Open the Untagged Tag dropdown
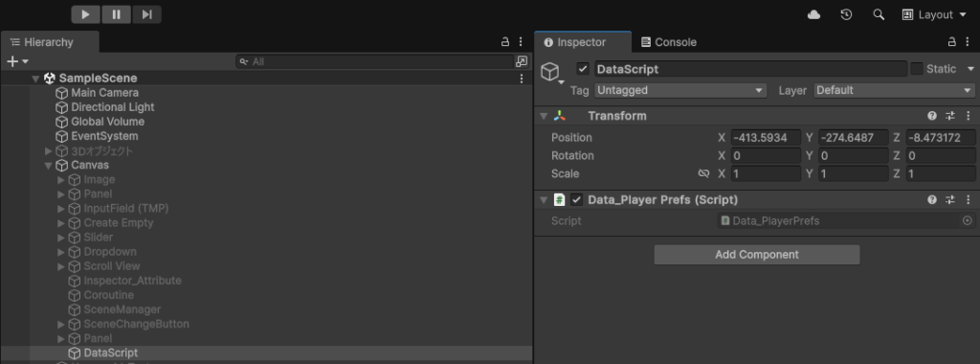This screenshot has height=364, width=980. click(680, 90)
